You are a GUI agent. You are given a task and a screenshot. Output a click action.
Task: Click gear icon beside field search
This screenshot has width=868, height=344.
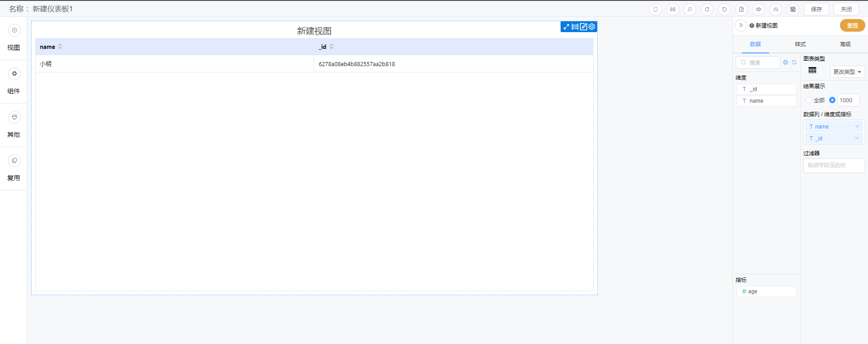tap(786, 62)
